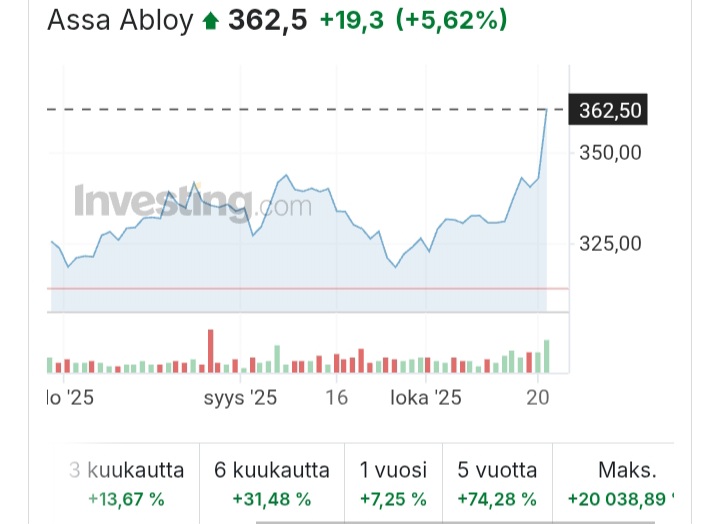Click the red horizontal line on chart

(x=300, y=288)
